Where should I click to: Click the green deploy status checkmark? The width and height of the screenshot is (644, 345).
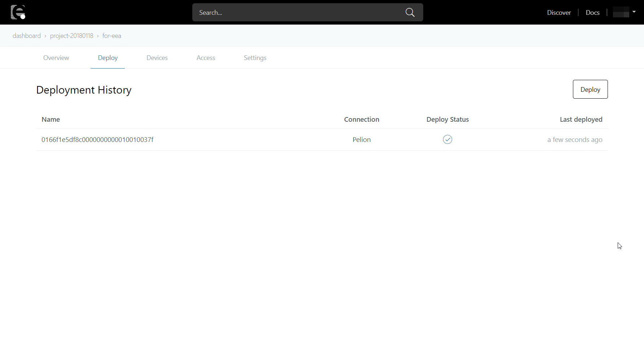(x=447, y=139)
